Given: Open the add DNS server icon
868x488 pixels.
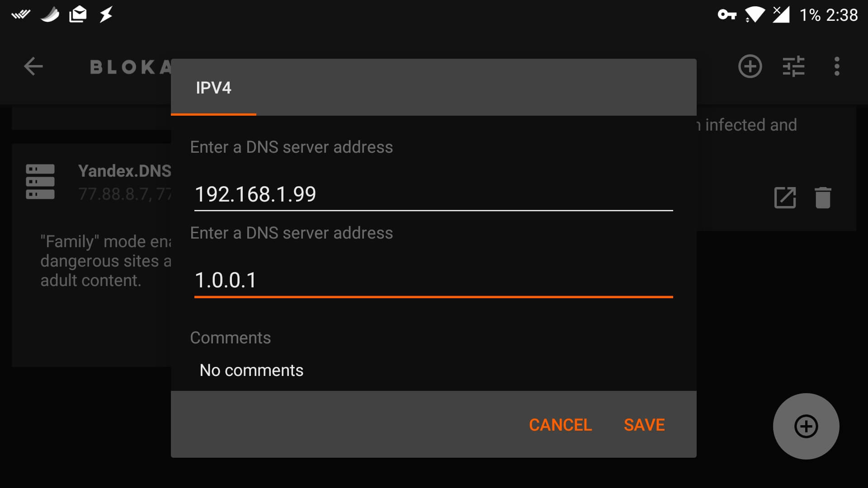Looking at the screenshot, I should tap(750, 66).
